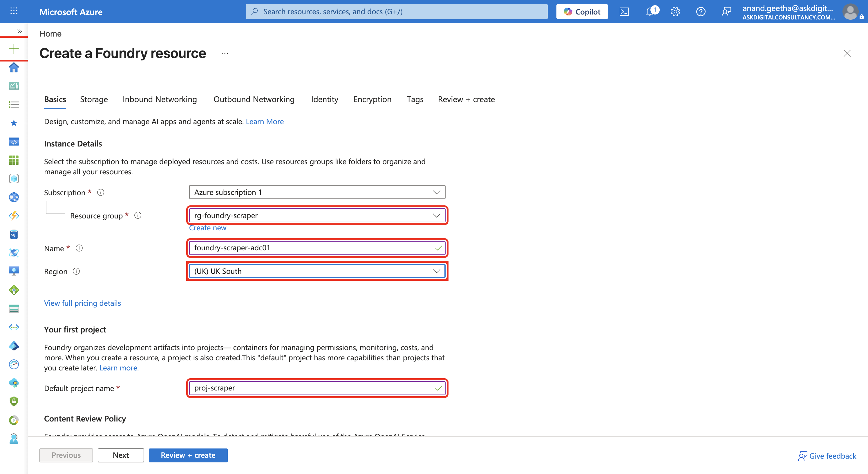Open the Review + create tab

click(x=466, y=99)
